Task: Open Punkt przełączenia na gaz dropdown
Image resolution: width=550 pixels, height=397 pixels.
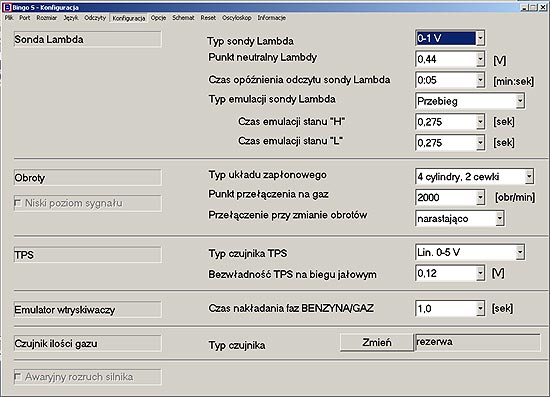Action: [480, 197]
